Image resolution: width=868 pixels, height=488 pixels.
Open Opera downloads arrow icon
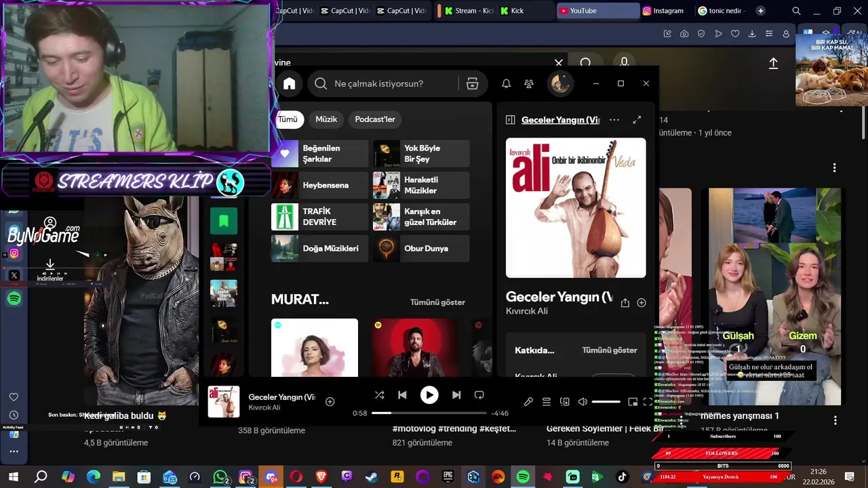coord(752,34)
